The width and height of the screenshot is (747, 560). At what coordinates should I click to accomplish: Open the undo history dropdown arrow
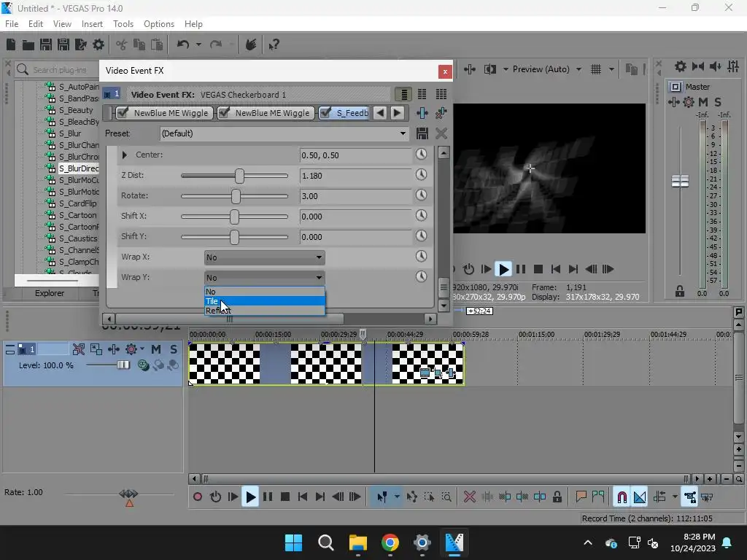click(x=198, y=44)
